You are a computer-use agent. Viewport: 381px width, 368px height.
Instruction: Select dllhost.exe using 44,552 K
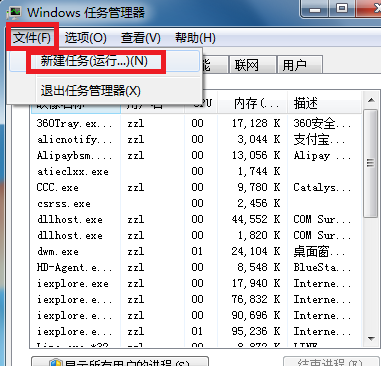tap(196, 219)
